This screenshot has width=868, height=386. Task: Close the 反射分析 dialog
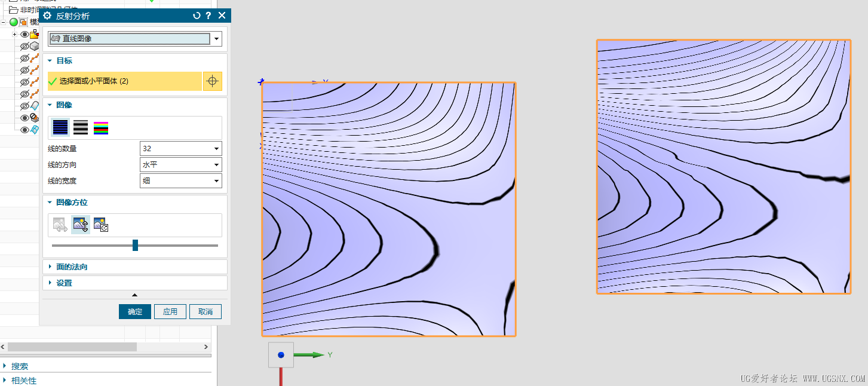tap(222, 16)
